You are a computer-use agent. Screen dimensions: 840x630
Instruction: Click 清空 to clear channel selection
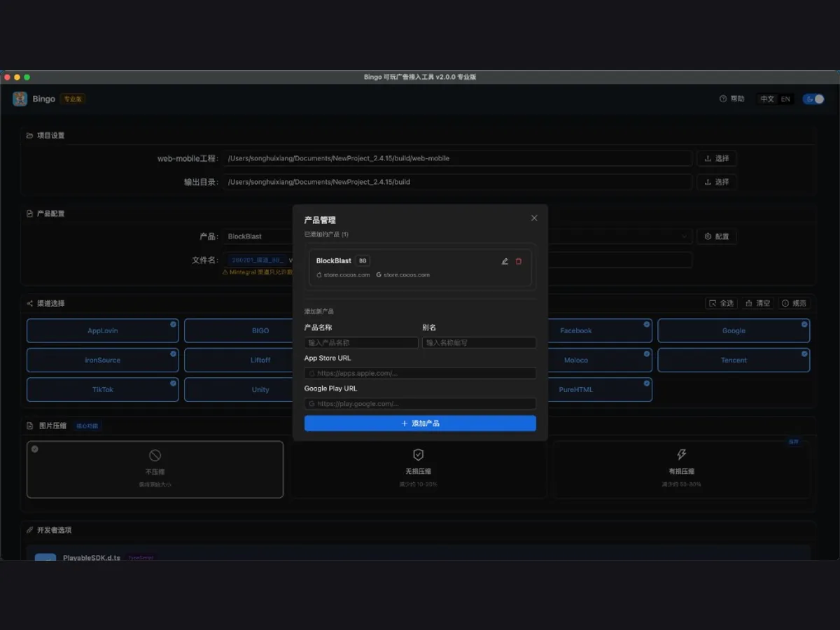[758, 303]
